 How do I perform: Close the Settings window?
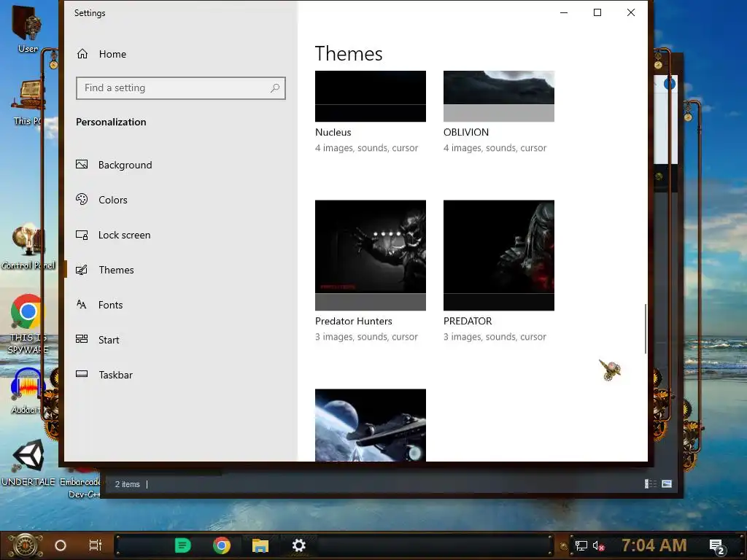pos(631,13)
